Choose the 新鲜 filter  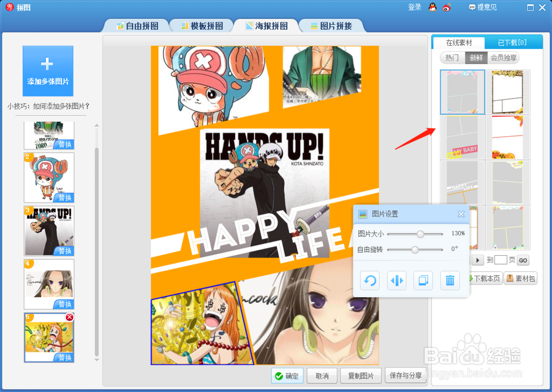pyautogui.click(x=476, y=58)
